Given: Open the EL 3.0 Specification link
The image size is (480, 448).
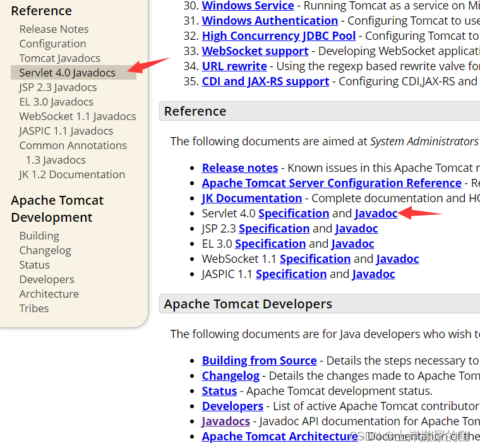Looking at the screenshot, I should point(270,244).
